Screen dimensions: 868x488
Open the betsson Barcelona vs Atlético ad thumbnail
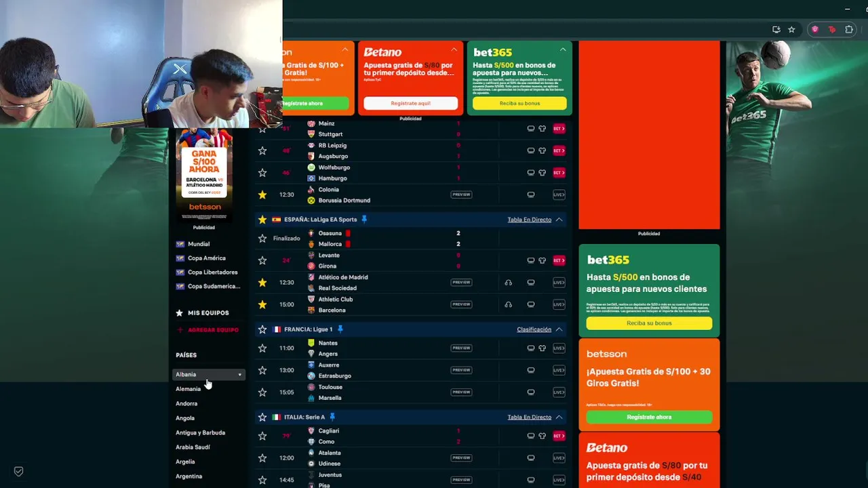[204, 175]
